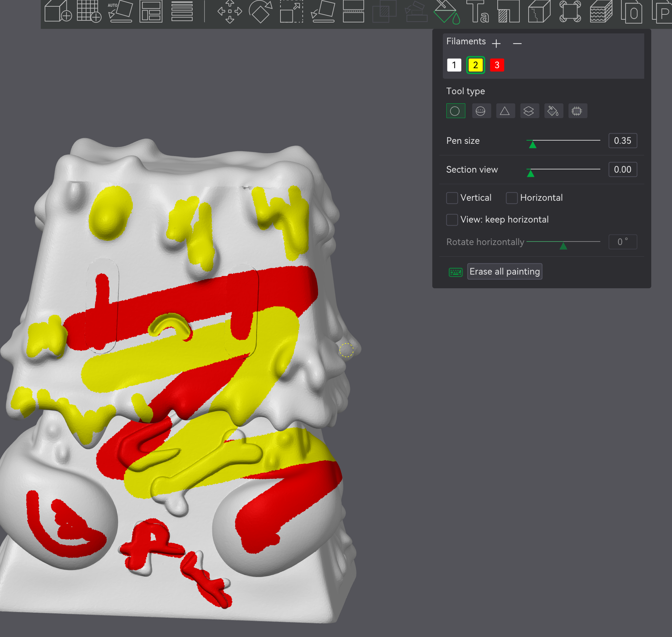The image size is (672, 637).
Task: Select the Sphere brush tool type
Action: click(481, 111)
